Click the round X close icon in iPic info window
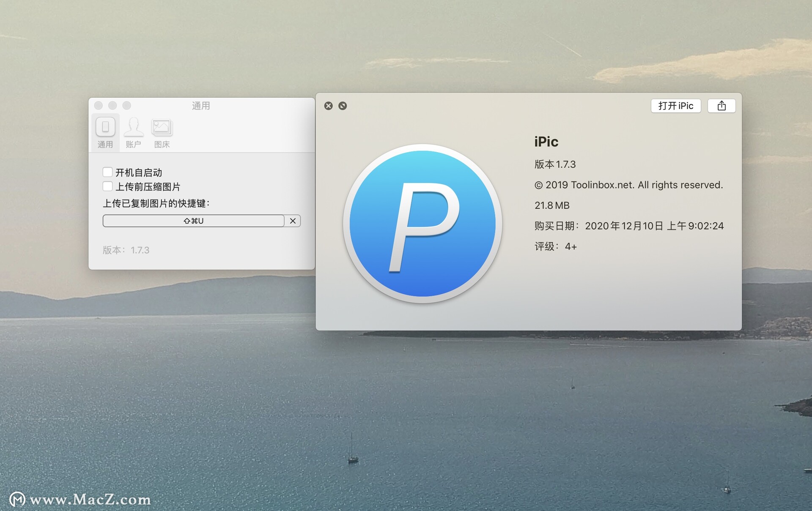 click(x=329, y=106)
